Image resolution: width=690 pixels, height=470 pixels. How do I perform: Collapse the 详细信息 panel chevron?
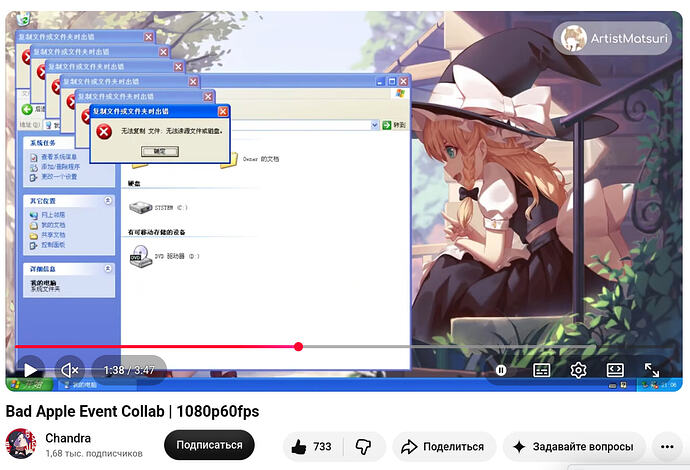(108, 268)
